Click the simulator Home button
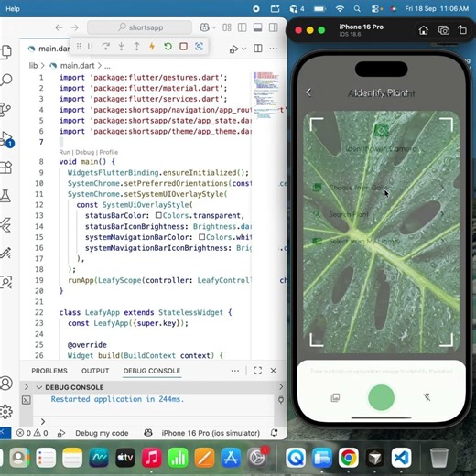 tap(423, 30)
